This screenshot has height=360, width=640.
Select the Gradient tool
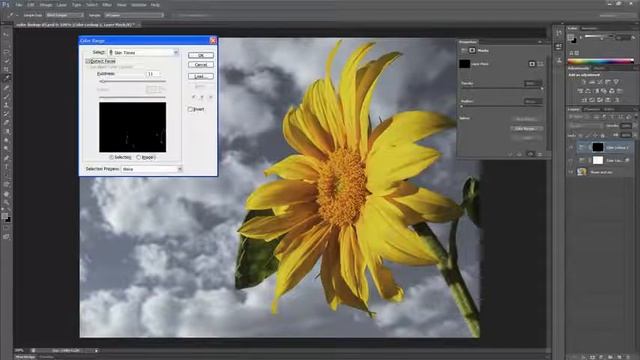pos(6,131)
